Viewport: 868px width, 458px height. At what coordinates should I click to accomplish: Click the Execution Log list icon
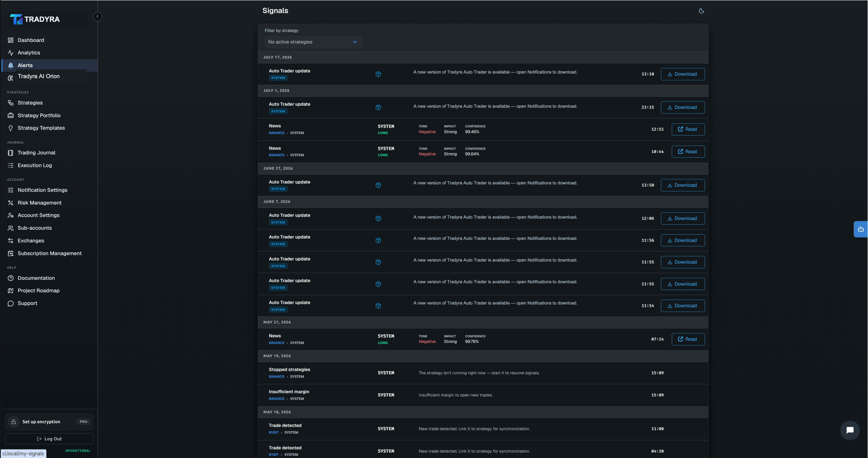pos(11,166)
